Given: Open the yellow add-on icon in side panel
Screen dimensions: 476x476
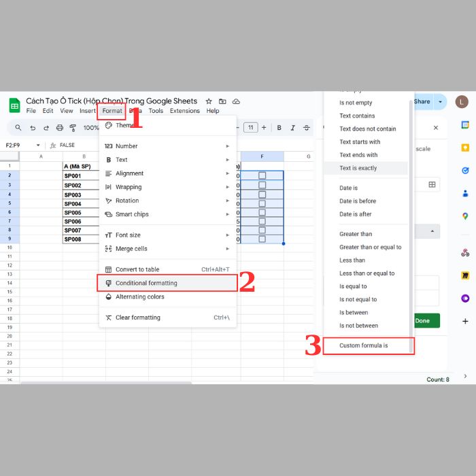Looking at the screenshot, I should [x=465, y=275].
